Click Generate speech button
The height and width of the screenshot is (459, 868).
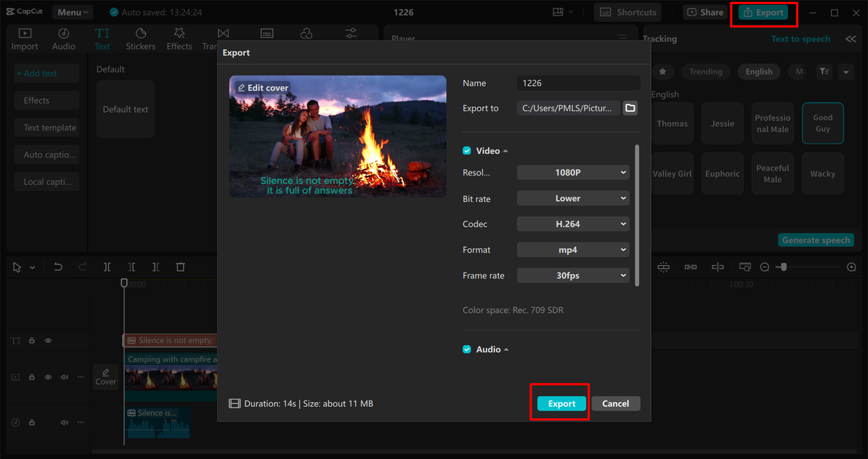(816, 240)
